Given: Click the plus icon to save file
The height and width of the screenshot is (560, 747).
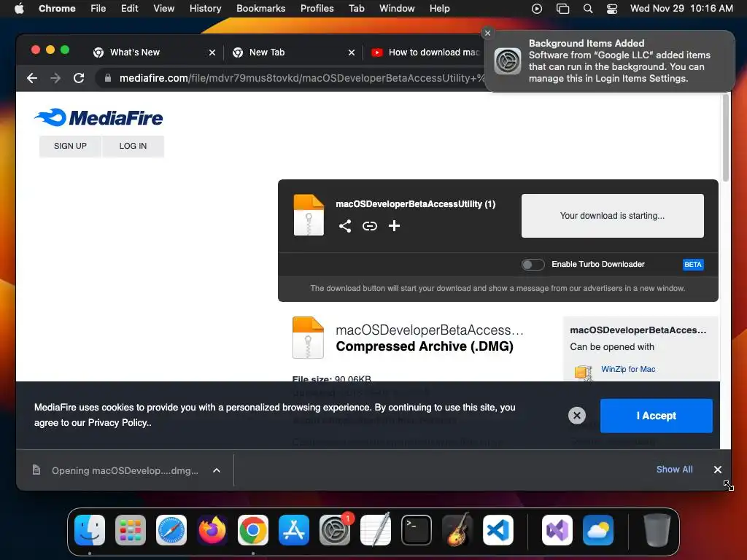Looking at the screenshot, I should 394,226.
